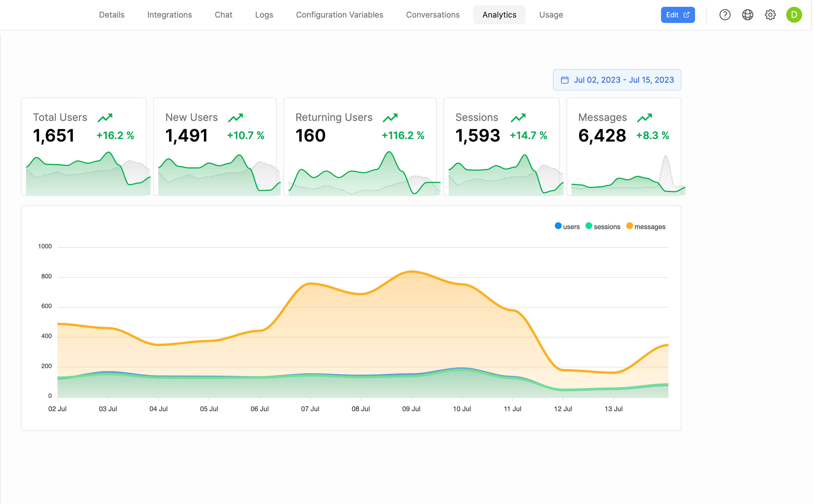Viewport: 814px width, 504px height.
Task: Click the profile avatar D
Action: coord(794,15)
